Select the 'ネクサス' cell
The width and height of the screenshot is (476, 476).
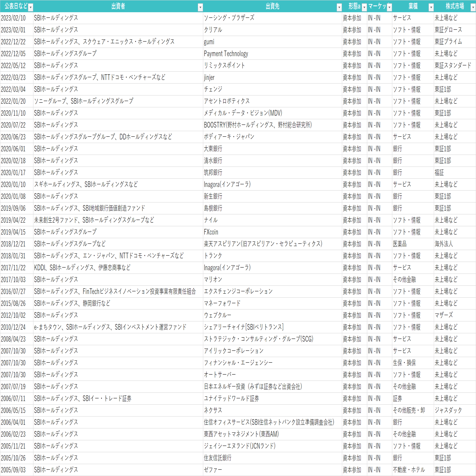tap(273, 411)
